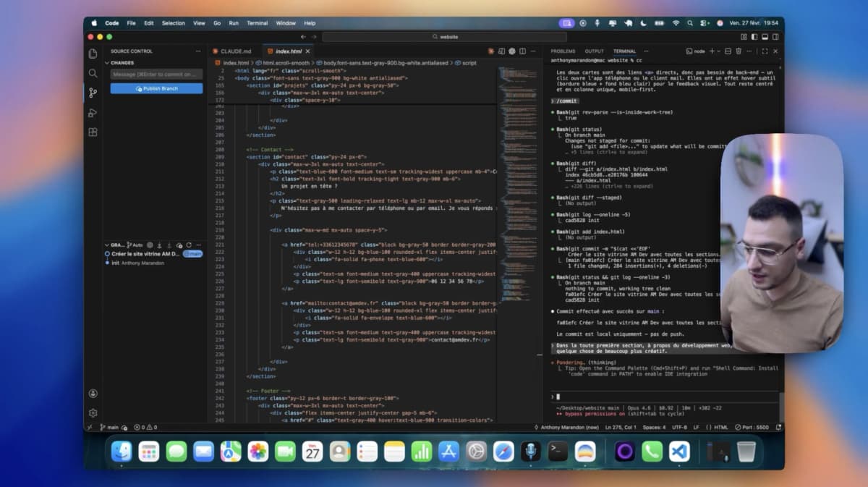The width and height of the screenshot is (868, 487).
Task: Maximize the terminal panel size
Action: point(765,51)
